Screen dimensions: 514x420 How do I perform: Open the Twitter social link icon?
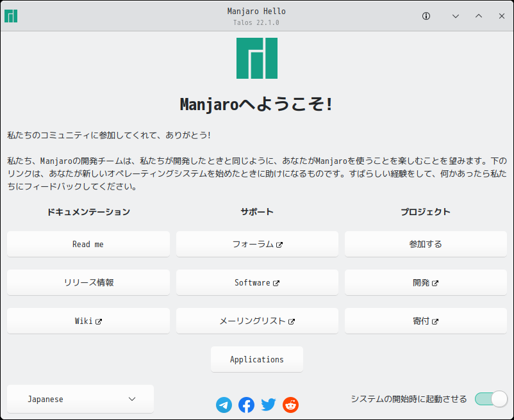click(x=269, y=405)
